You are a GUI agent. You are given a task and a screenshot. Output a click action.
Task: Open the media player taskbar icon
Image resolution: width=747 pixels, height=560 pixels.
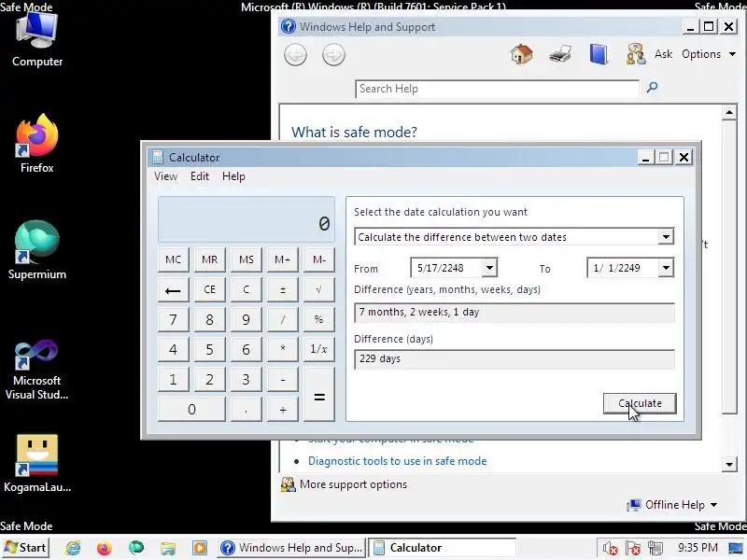[200, 548]
